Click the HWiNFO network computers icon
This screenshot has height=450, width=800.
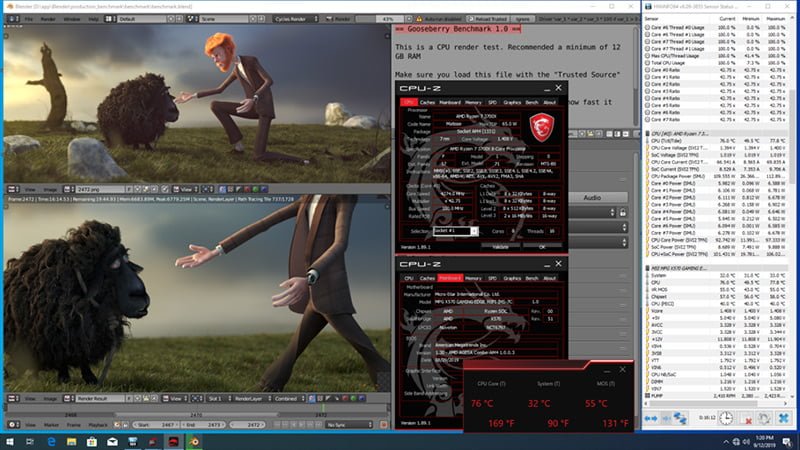(x=681, y=418)
